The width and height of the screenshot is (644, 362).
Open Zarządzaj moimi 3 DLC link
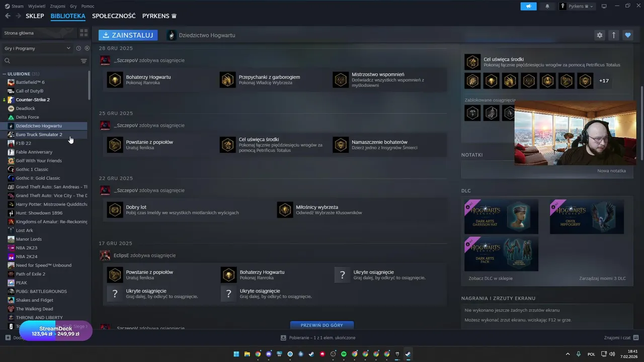pyautogui.click(x=602, y=278)
